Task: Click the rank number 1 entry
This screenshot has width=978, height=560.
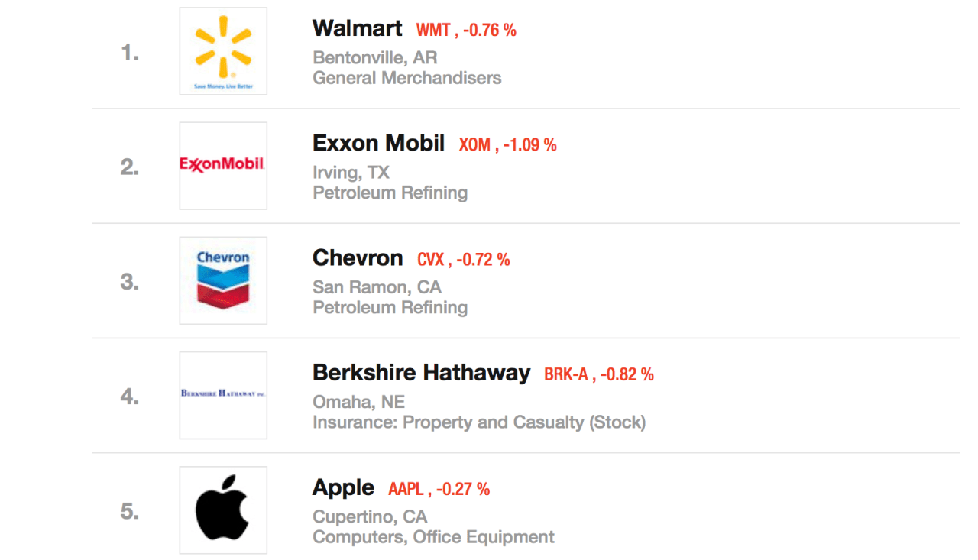Action: tap(130, 53)
